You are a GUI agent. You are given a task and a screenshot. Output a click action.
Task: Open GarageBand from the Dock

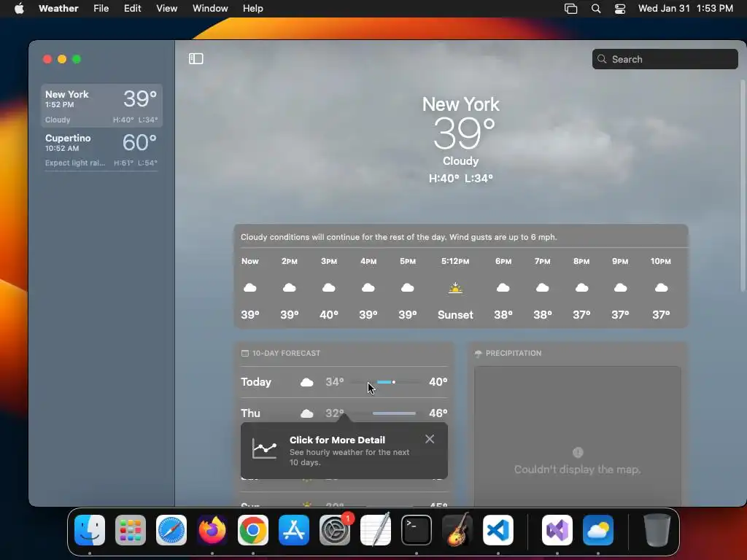click(x=457, y=530)
